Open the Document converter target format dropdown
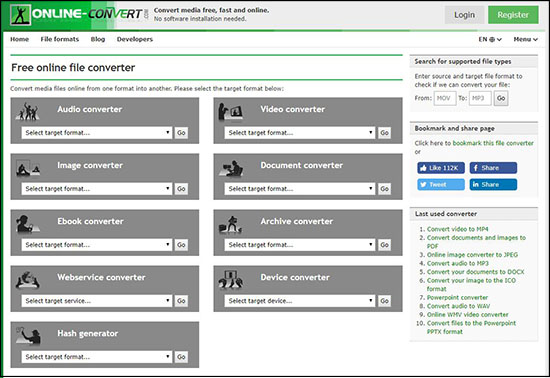Screen dimensions: 550x378 pyautogui.click(x=300, y=189)
